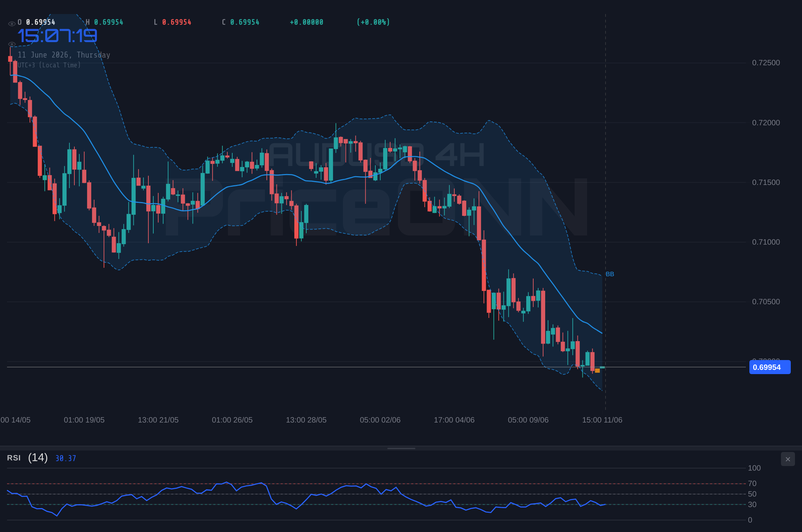
Task: Click the +0.00000 change value
Action: point(307,22)
